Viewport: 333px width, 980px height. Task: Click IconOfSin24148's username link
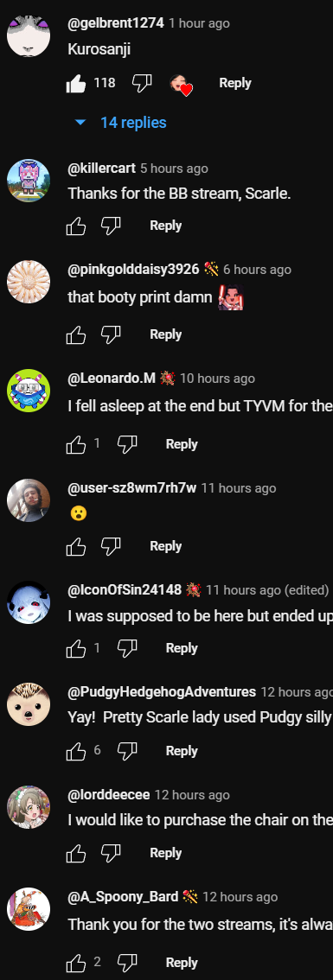click(125, 589)
